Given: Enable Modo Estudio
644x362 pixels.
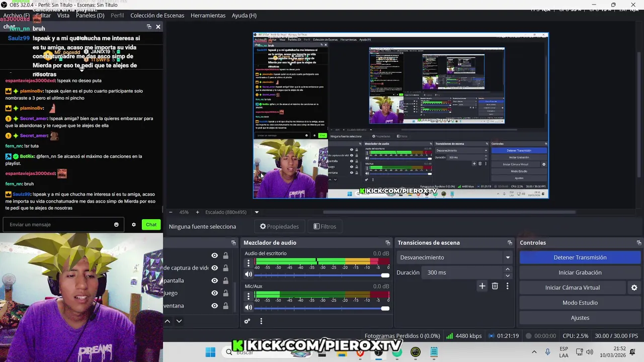Looking at the screenshot, I should (x=580, y=303).
